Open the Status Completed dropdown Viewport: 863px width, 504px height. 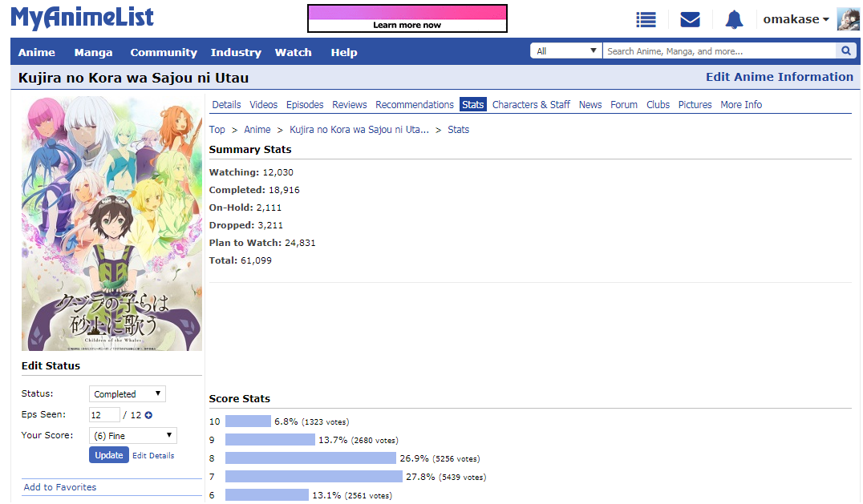128,394
